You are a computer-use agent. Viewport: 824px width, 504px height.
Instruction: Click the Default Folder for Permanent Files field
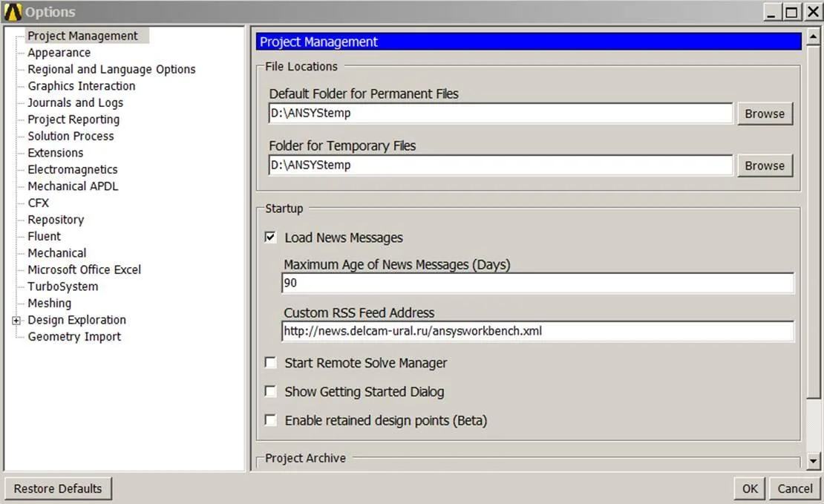coord(500,113)
